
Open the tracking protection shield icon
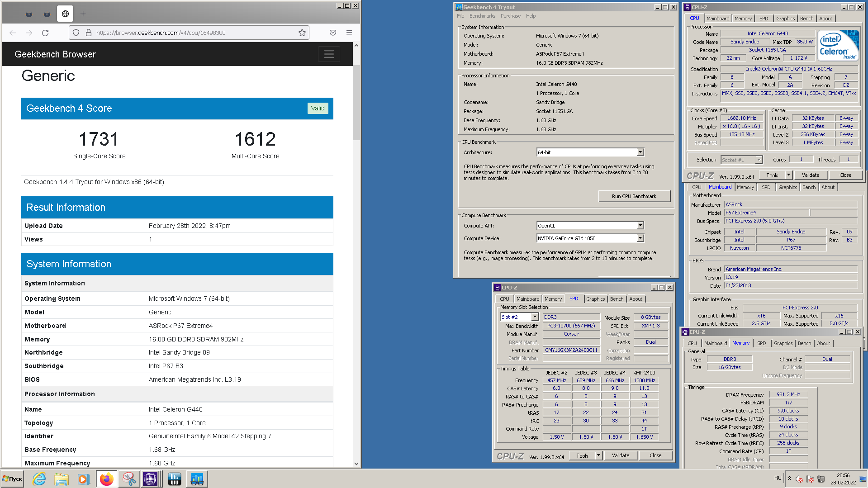click(x=76, y=33)
